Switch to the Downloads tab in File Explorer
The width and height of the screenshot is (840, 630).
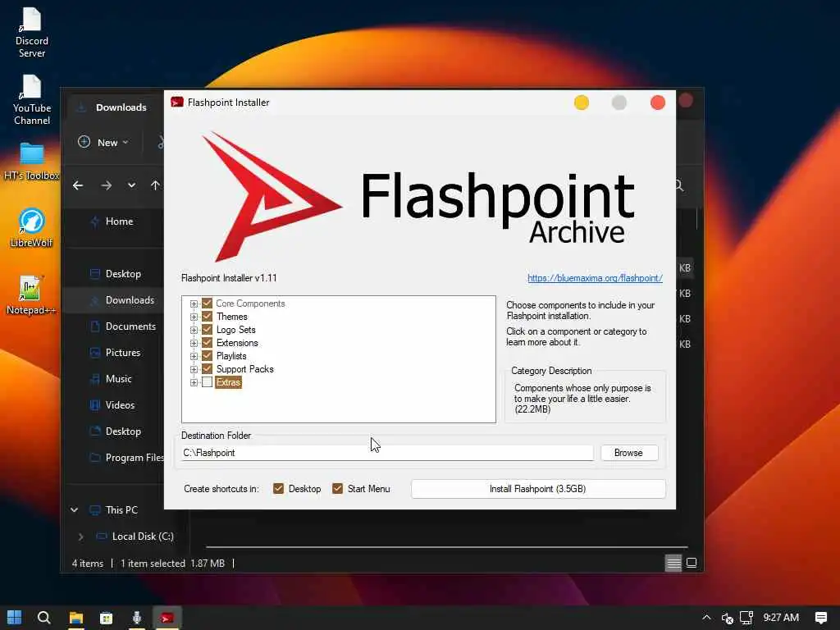pyautogui.click(x=113, y=107)
